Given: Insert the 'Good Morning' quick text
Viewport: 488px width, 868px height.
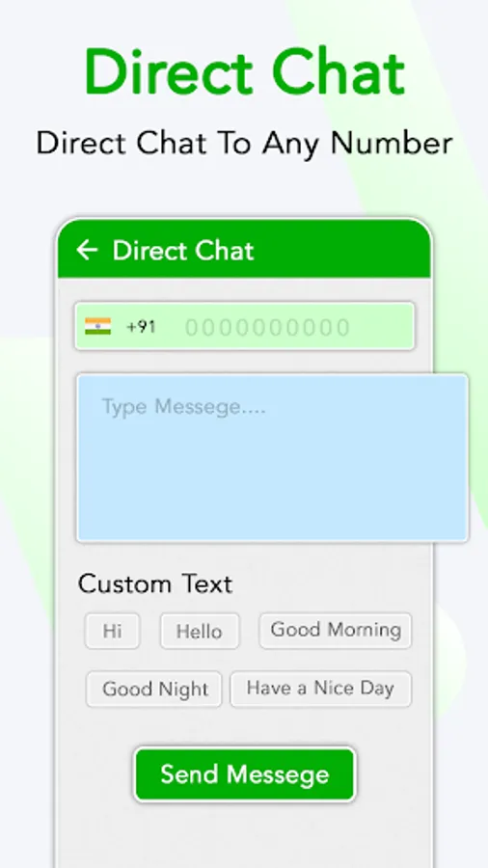Looking at the screenshot, I should click(x=336, y=630).
